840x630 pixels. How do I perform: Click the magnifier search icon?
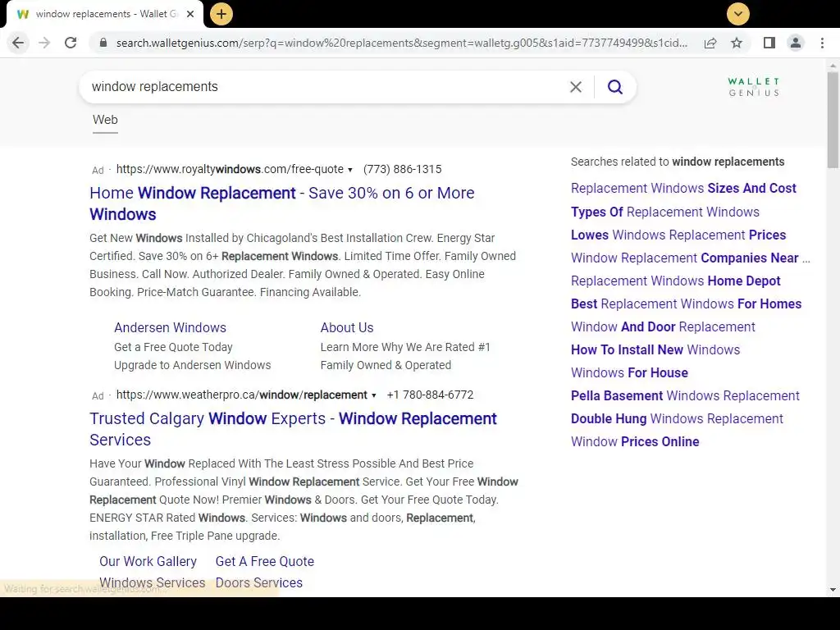click(x=615, y=87)
